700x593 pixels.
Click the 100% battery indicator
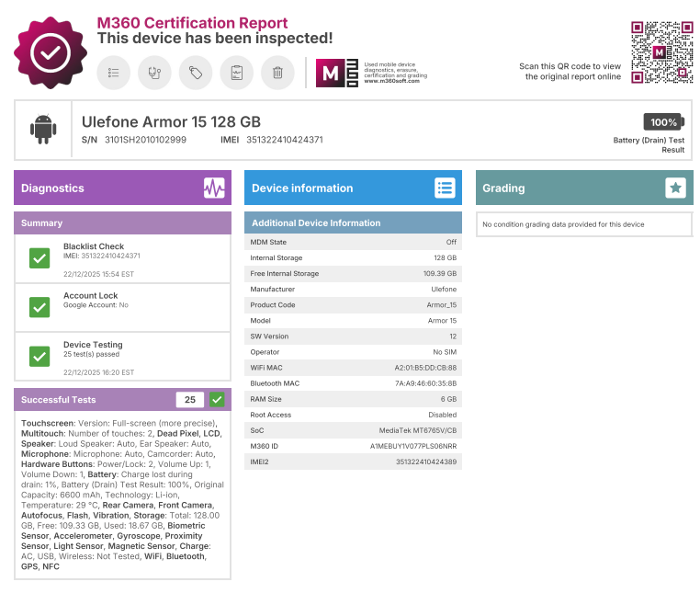pyautogui.click(x=662, y=122)
